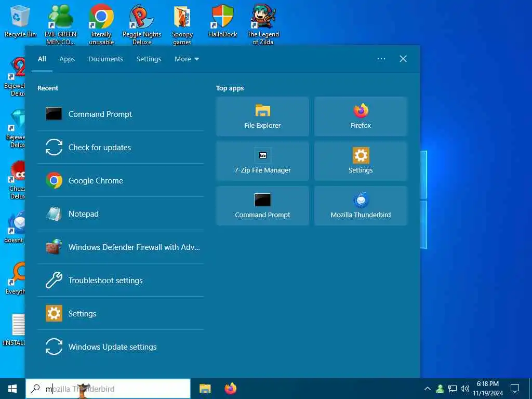This screenshot has height=399, width=532.
Task: Close the search panel with X
Action: [403, 59]
